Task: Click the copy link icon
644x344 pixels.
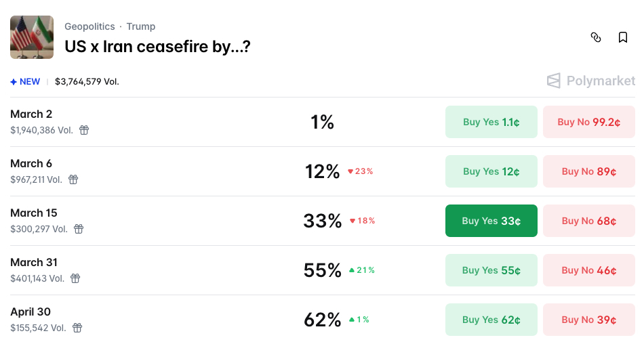Action: pyautogui.click(x=596, y=37)
